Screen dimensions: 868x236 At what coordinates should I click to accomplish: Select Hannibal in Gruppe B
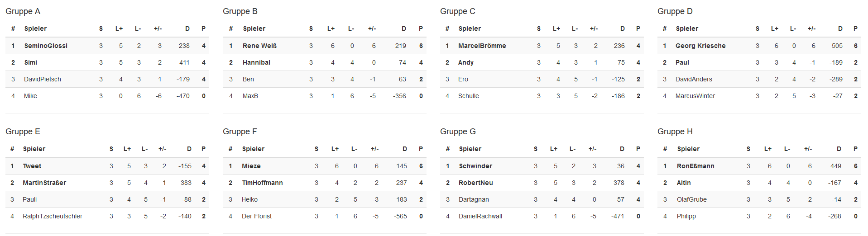256,62
